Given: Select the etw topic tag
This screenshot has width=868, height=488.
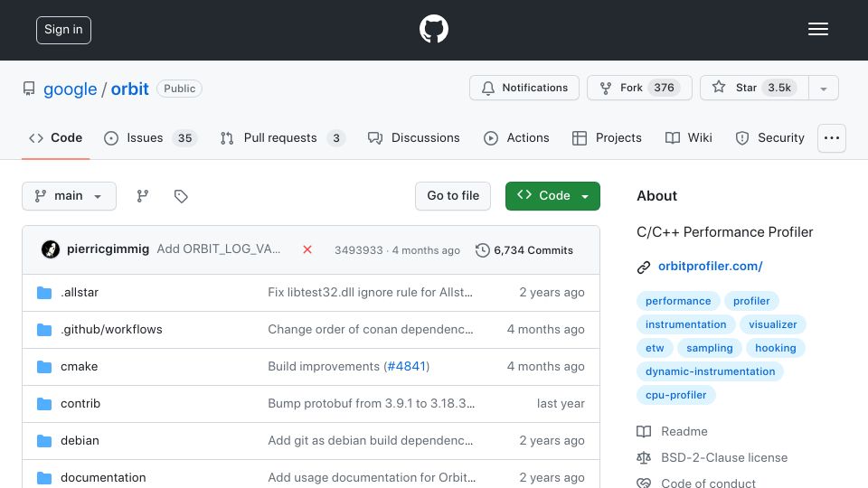Looking at the screenshot, I should pyautogui.click(x=655, y=348).
